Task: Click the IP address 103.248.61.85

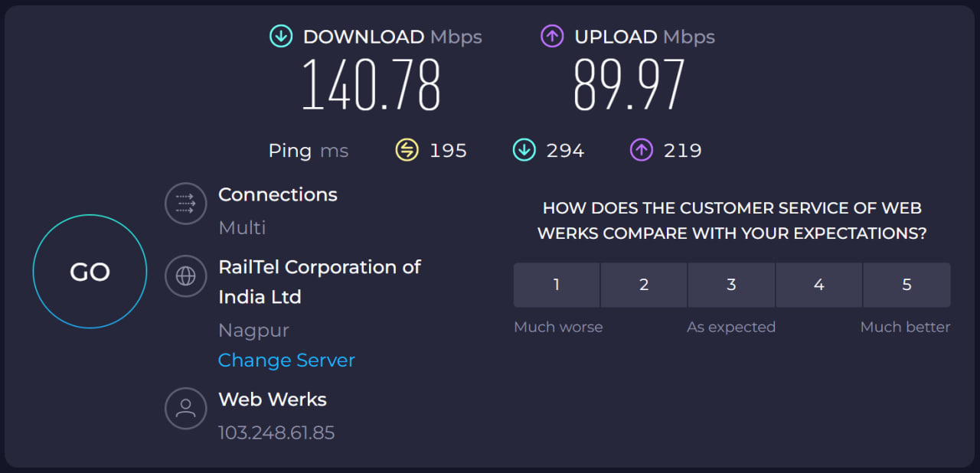Action: tap(276, 432)
